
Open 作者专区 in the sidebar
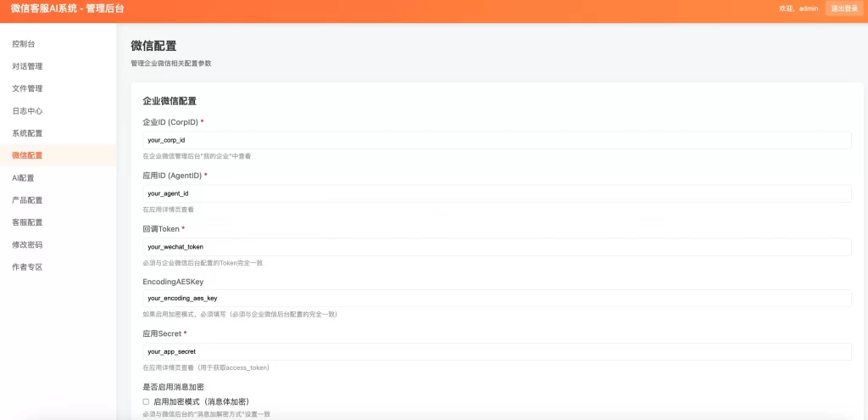pyautogui.click(x=27, y=266)
